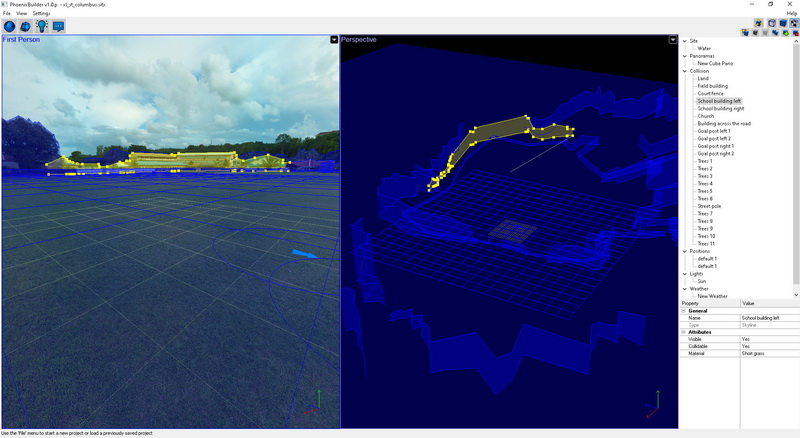Open the Perspective viewport dropdown
The width and height of the screenshot is (800, 438).
coord(673,40)
